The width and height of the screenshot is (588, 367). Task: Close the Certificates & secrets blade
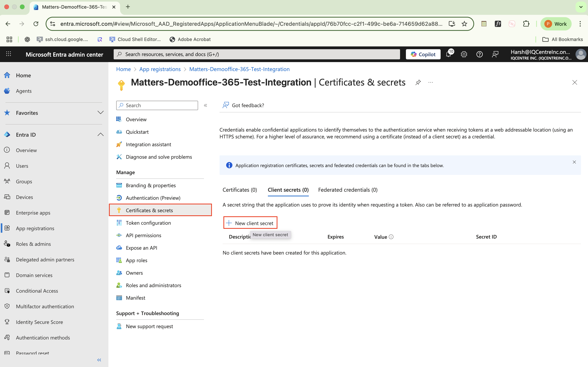[575, 83]
